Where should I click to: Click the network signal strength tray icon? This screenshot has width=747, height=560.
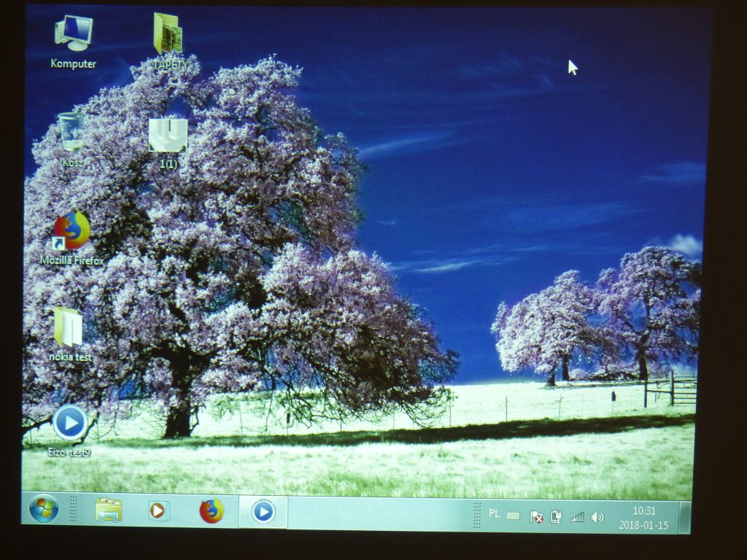pos(578,516)
